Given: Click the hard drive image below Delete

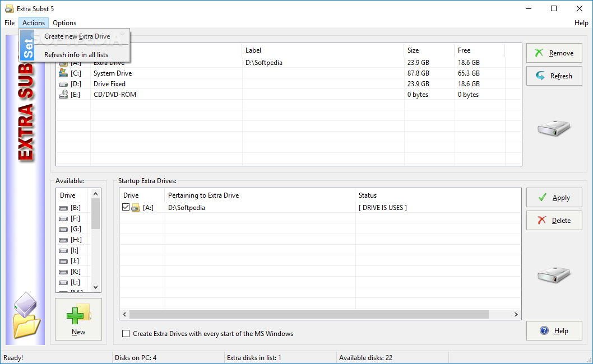Looking at the screenshot, I should click(x=554, y=275).
